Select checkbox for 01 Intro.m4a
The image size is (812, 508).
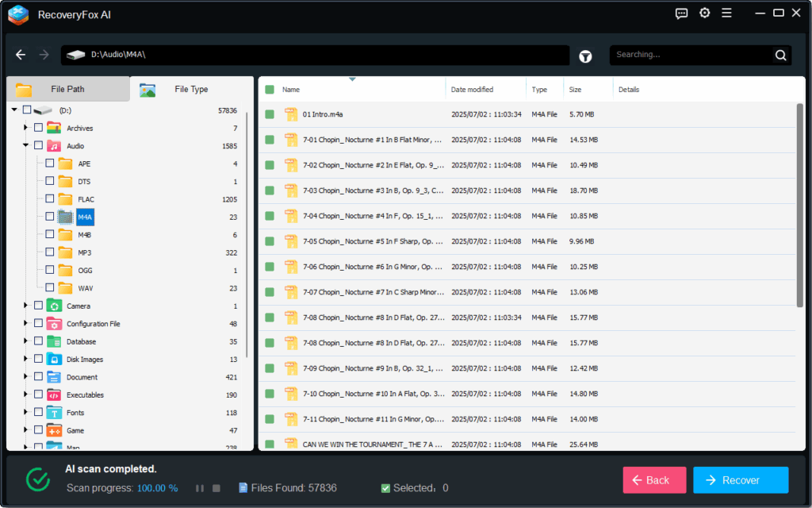[x=270, y=114]
